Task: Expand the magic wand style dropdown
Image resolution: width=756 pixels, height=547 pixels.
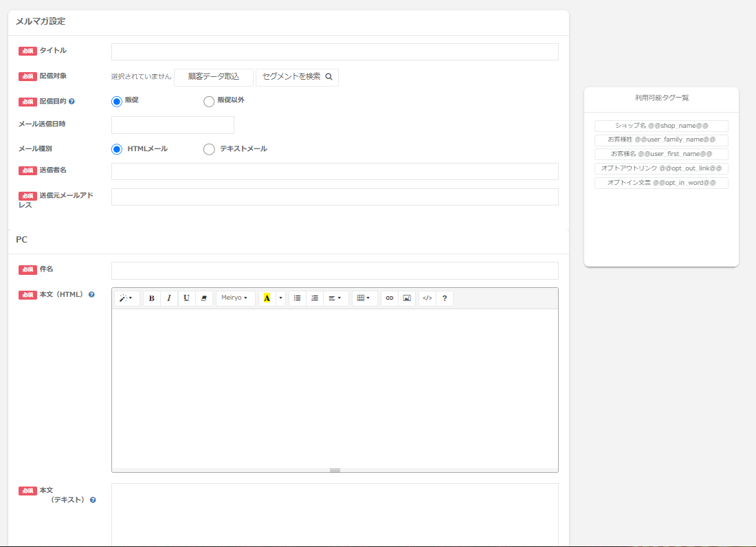Action: [126, 298]
